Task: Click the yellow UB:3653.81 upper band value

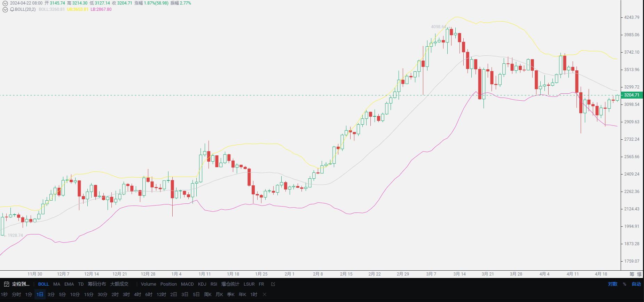Action: 77,9
